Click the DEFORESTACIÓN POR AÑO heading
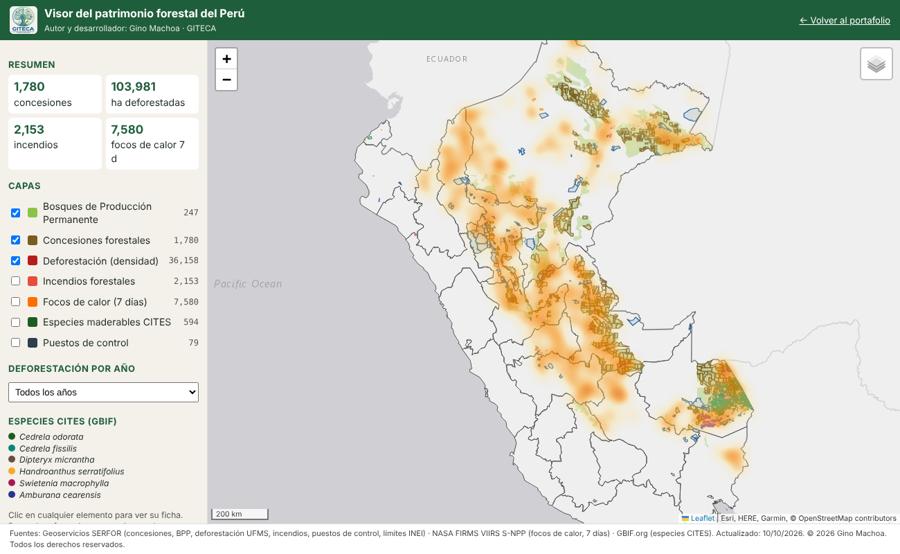Screen dimensions: 900x554 click(71, 369)
